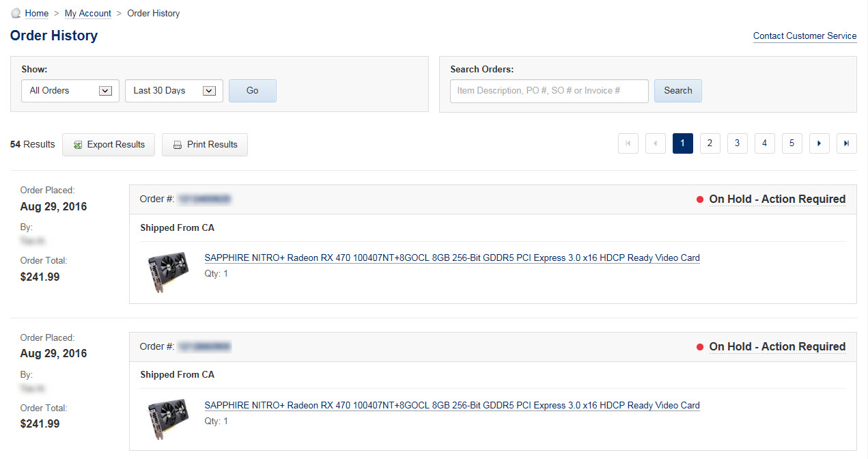The height and width of the screenshot is (459, 868).
Task: Jump to first page of results
Action: click(628, 143)
